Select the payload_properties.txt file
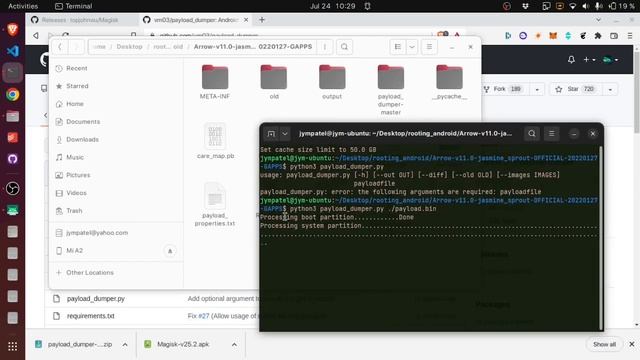This screenshot has height=360, width=640. tap(215, 204)
